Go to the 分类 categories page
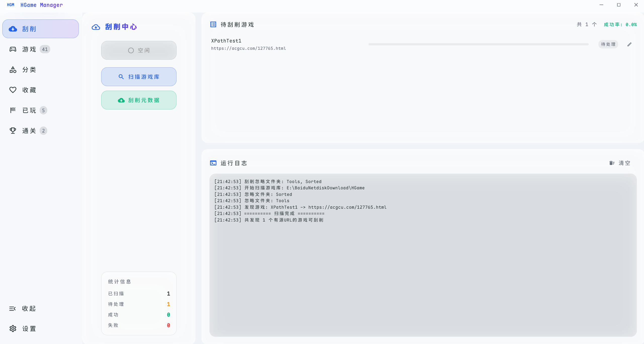Image resolution: width=644 pixels, height=344 pixels. point(41,70)
